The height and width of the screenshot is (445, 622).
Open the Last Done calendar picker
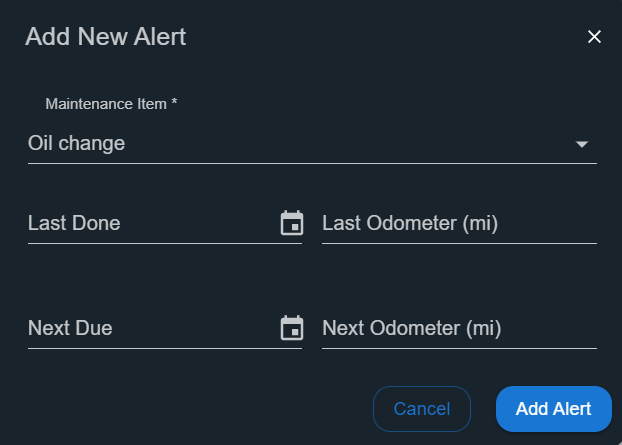[x=292, y=223]
